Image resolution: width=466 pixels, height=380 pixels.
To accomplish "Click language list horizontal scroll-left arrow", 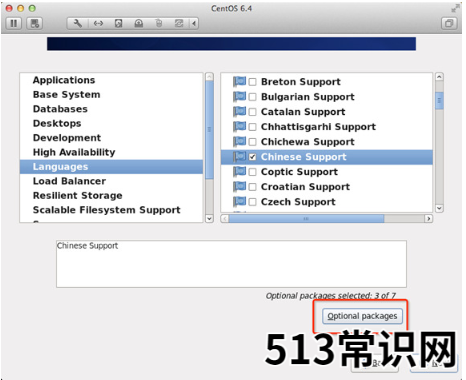I will click(225, 219).
